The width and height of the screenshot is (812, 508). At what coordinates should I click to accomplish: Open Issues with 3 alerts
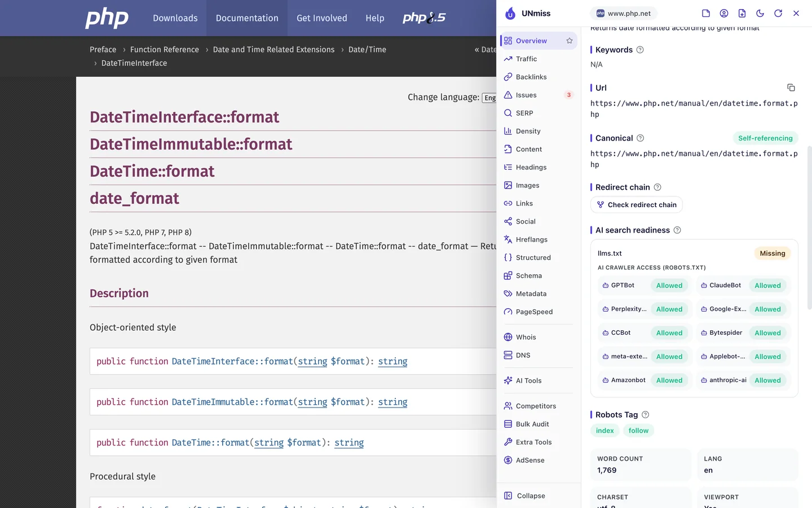pos(539,95)
